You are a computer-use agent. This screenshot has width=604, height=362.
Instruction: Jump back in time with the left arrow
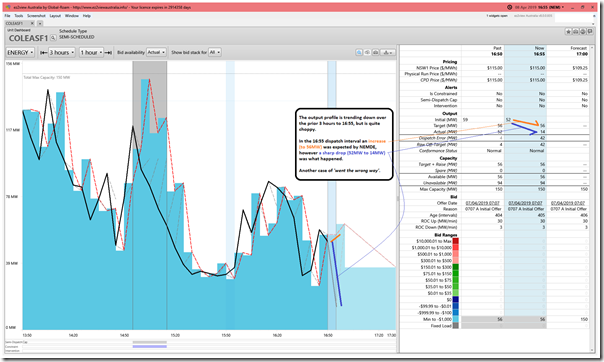[44, 52]
